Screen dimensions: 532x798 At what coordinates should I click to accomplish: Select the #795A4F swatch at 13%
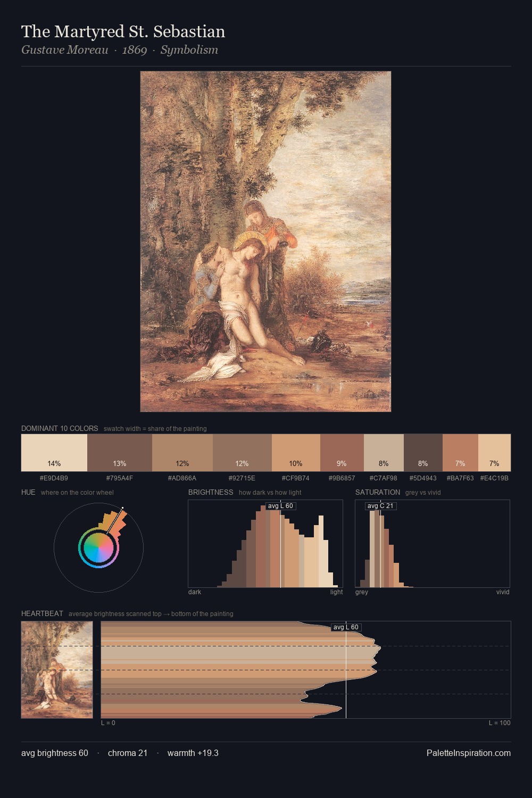[x=120, y=453]
